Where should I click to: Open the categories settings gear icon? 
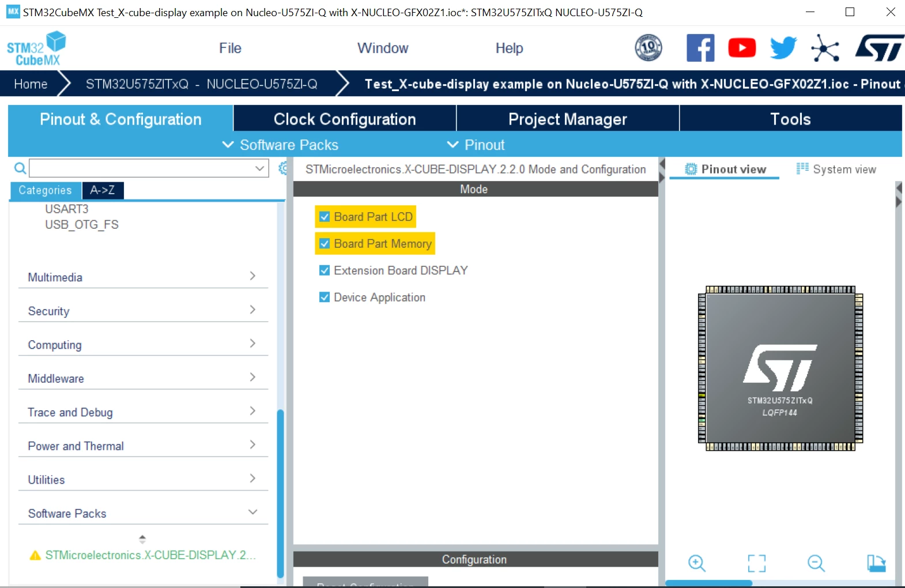point(282,168)
